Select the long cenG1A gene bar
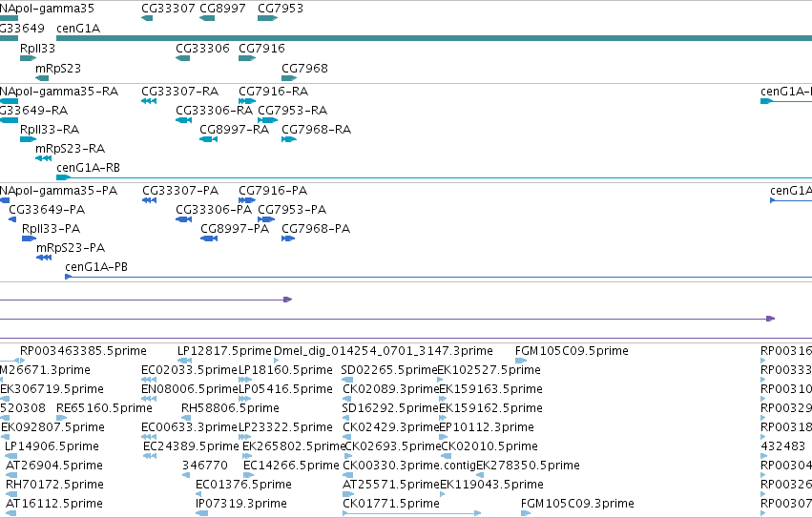812x518 pixels. click(x=434, y=38)
